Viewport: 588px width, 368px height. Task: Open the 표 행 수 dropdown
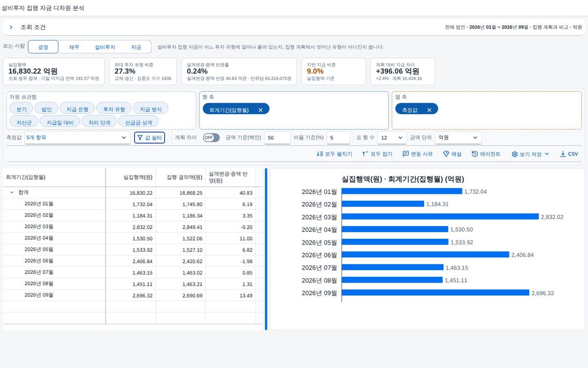pyautogui.click(x=392, y=138)
